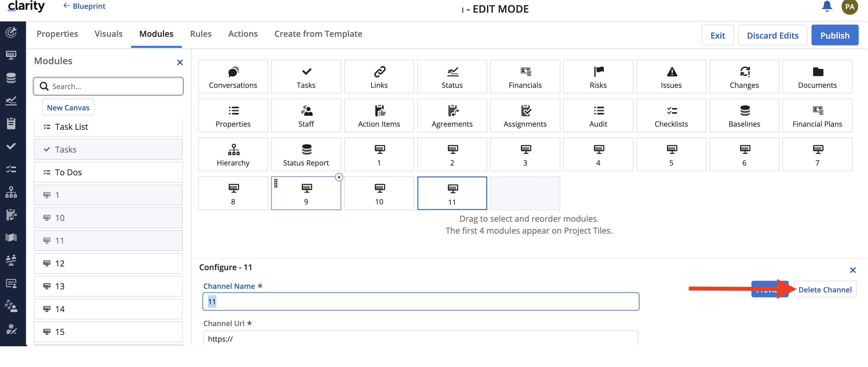Click the Hierarchy module tile
Image resolution: width=868 pixels, height=367 pixels.
point(233,154)
